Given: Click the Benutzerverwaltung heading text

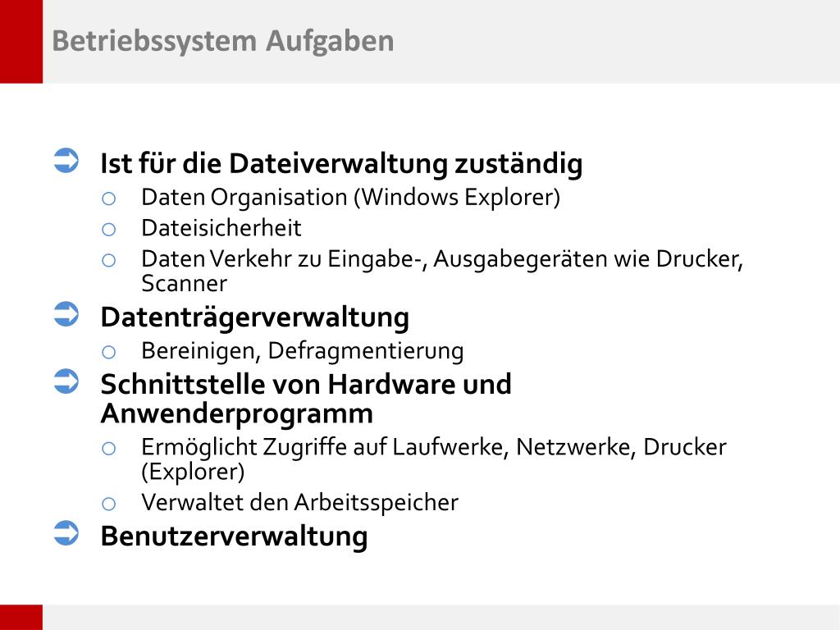Looking at the screenshot, I should click(234, 536).
